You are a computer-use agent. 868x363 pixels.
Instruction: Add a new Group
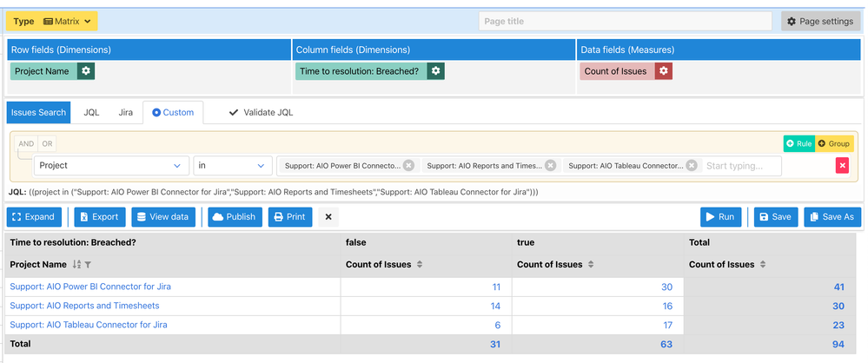834,144
